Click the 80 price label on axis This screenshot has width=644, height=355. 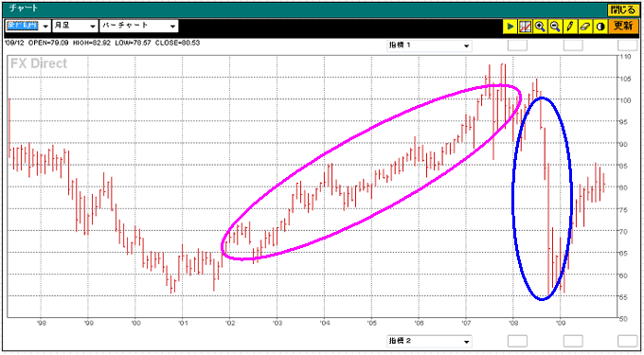[624, 187]
